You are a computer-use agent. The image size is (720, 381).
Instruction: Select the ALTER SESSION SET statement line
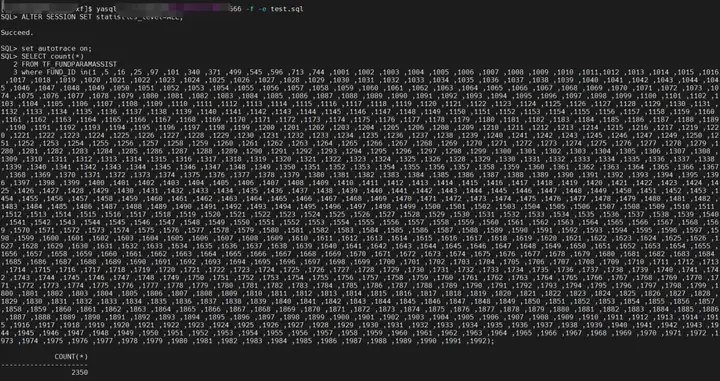pos(92,17)
